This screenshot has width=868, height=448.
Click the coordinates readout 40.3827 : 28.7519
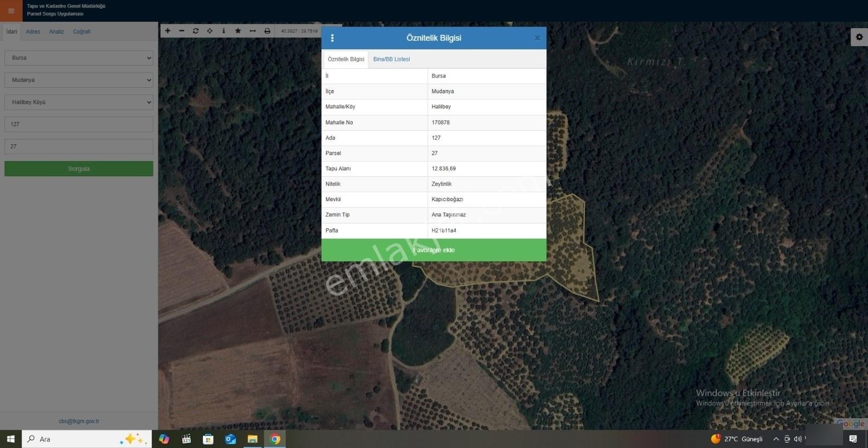(299, 31)
